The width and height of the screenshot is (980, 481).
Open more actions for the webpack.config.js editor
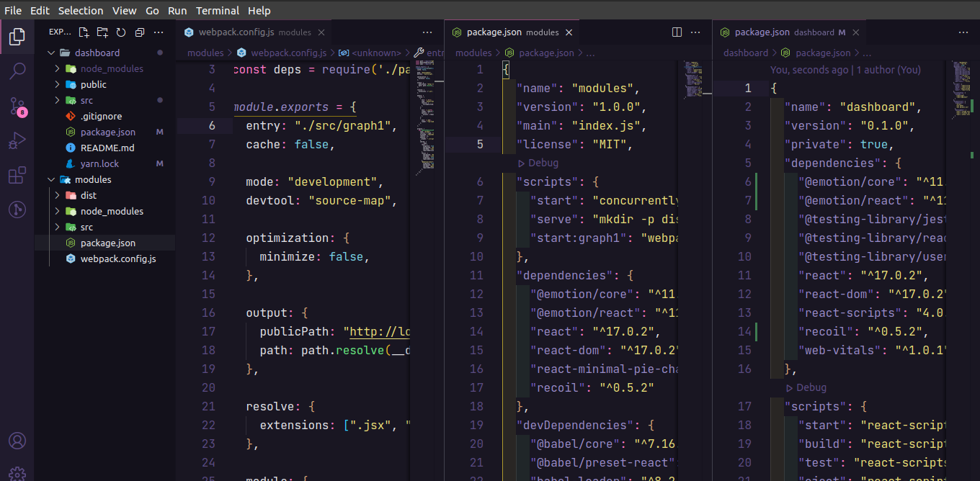pos(427,32)
